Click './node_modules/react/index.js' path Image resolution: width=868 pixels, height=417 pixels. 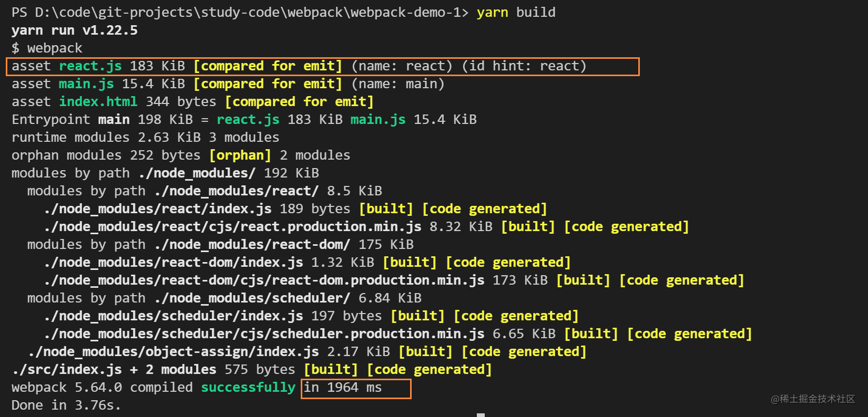coord(158,208)
